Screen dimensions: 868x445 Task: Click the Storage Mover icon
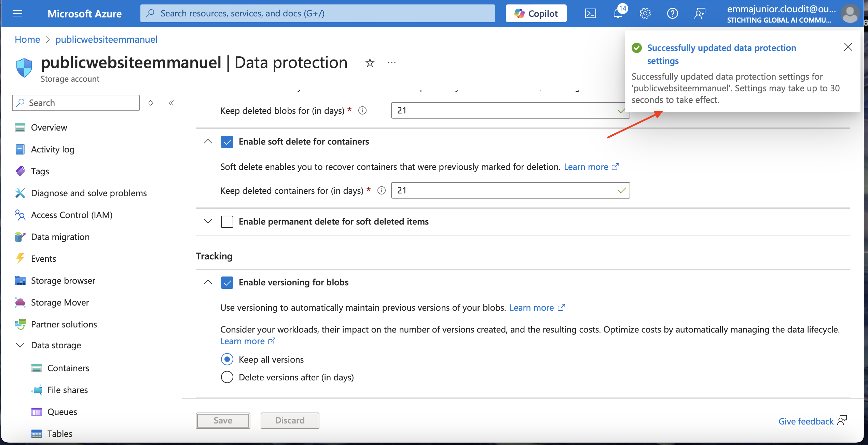(x=20, y=302)
